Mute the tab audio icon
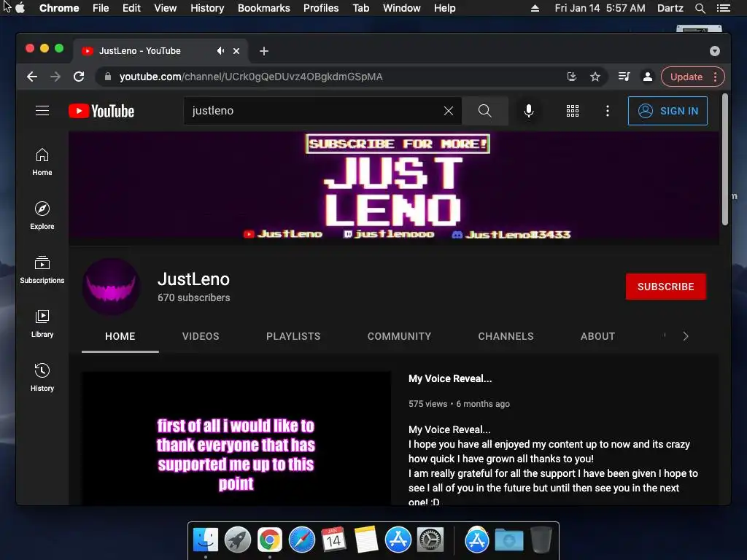This screenshot has height=560, width=747. (220, 50)
